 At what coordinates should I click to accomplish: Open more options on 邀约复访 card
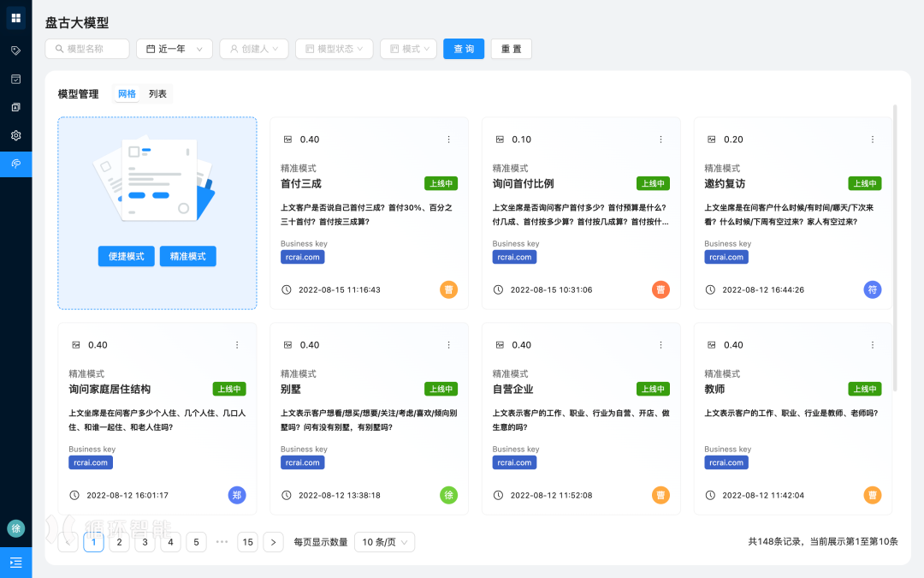[873, 140]
